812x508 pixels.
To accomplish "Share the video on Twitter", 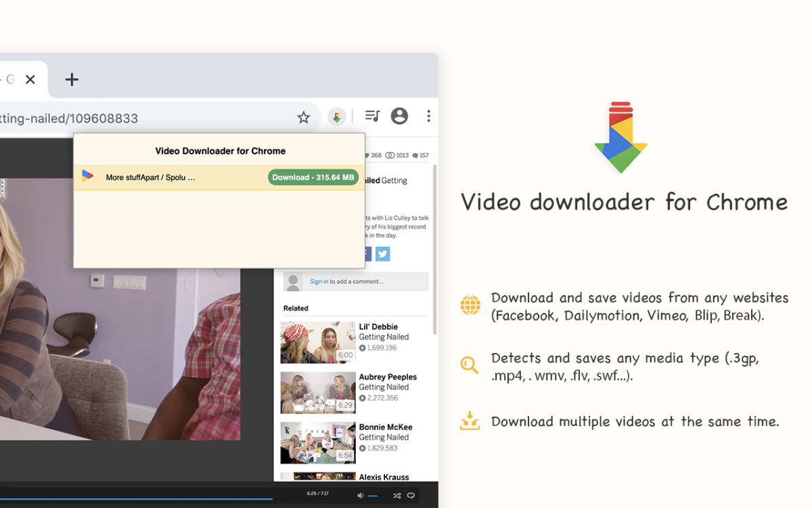I will (x=382, y=254).
